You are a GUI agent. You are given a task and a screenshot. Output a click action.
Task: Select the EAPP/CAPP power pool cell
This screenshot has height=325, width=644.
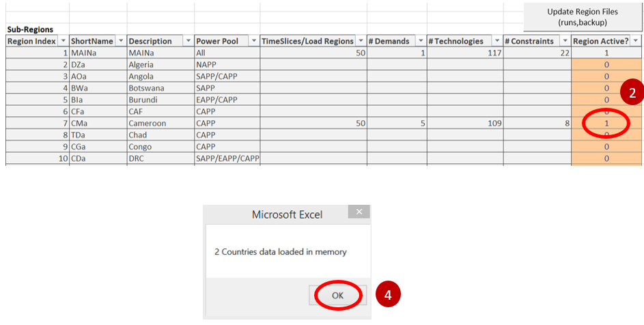click(x=227, y=100)
